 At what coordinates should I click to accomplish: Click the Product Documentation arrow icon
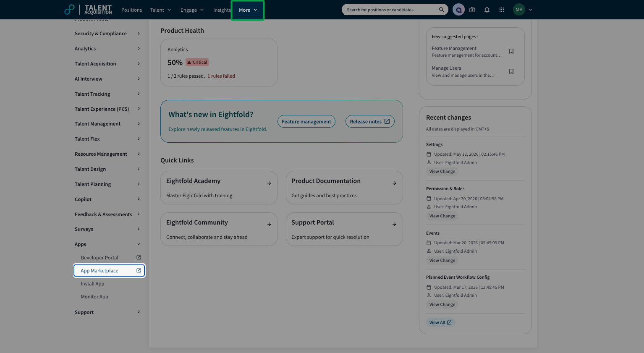click(394, 183)
